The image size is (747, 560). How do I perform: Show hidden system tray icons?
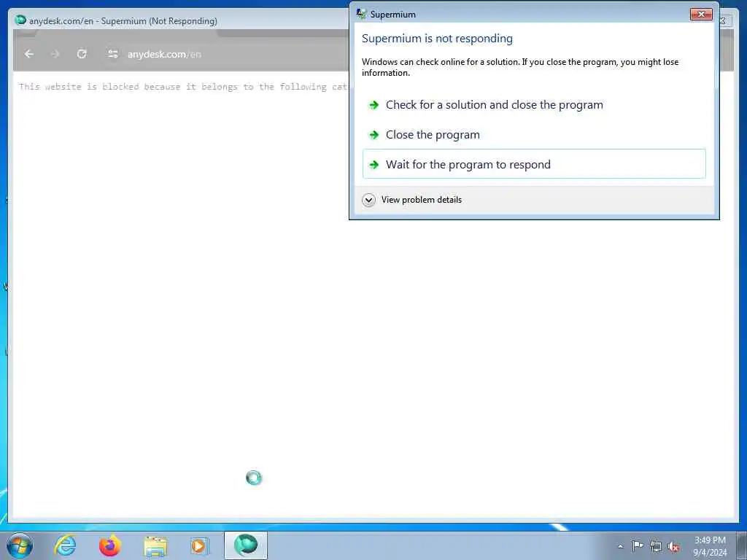[620, 546]
